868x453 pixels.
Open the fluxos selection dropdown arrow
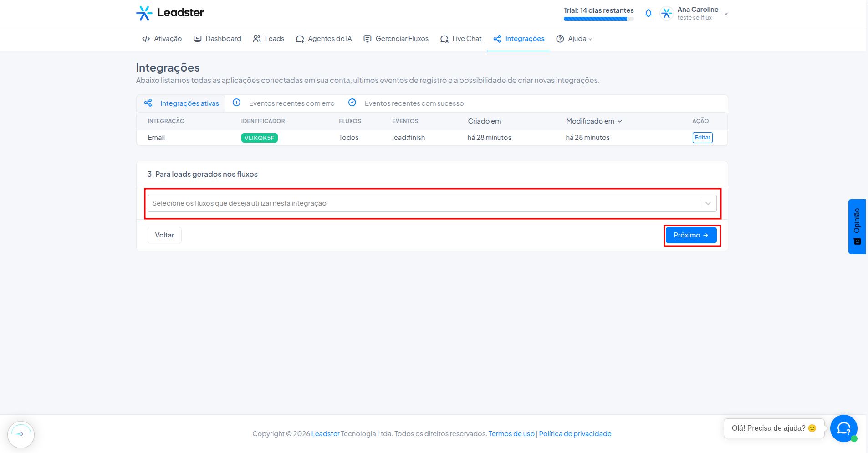[x=708, y=203]
